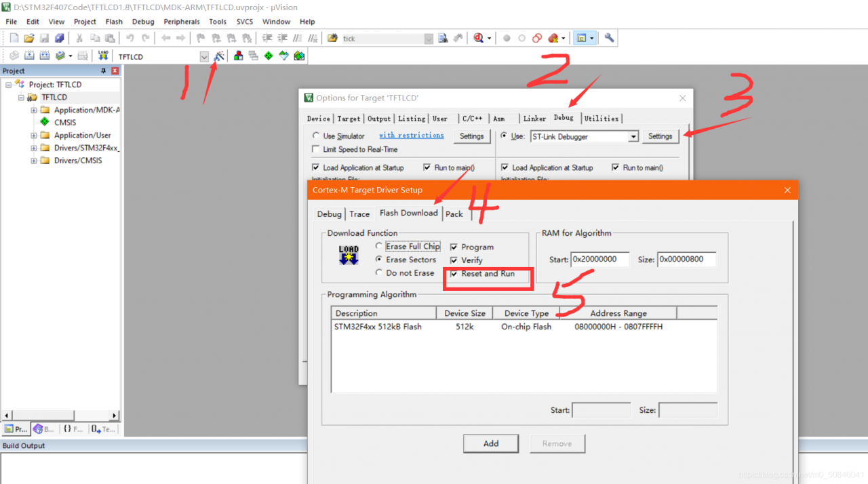Click the Undo arrow icon
Screen dimensions: 868x484
pyautogui.click(x=130, y=38)
